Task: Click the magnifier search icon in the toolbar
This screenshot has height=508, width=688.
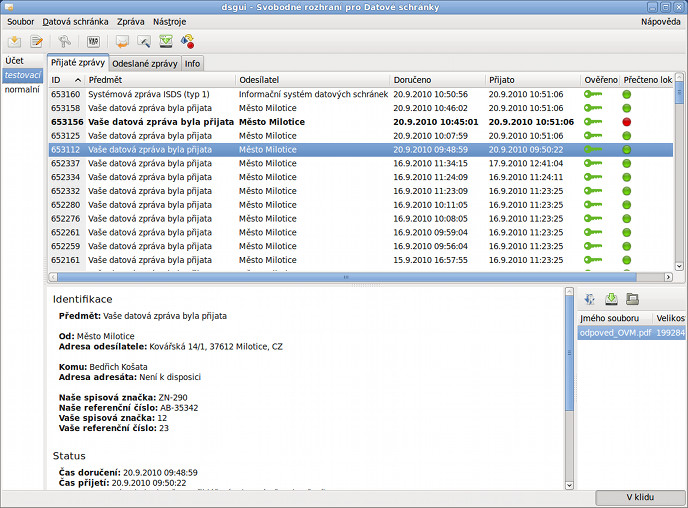Action: point(144,41)
